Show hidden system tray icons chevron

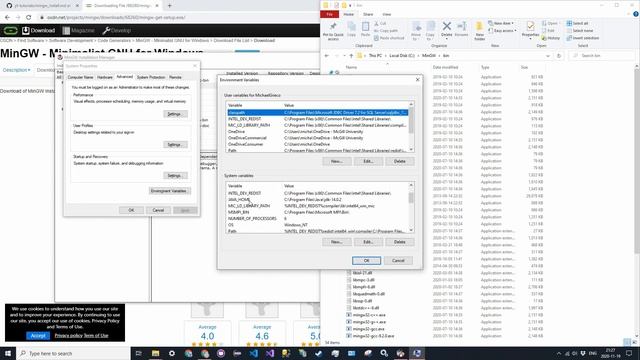[x=559, y=353]
